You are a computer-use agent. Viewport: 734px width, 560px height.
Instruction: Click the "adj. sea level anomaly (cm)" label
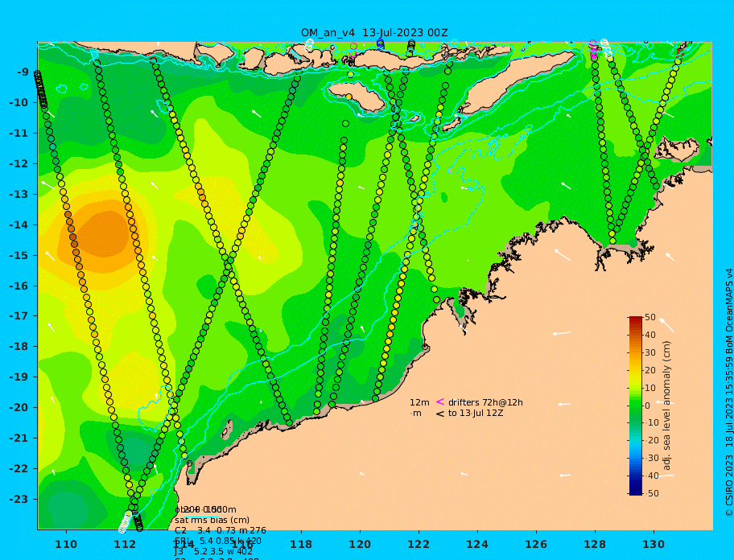(x=667, y=406)
